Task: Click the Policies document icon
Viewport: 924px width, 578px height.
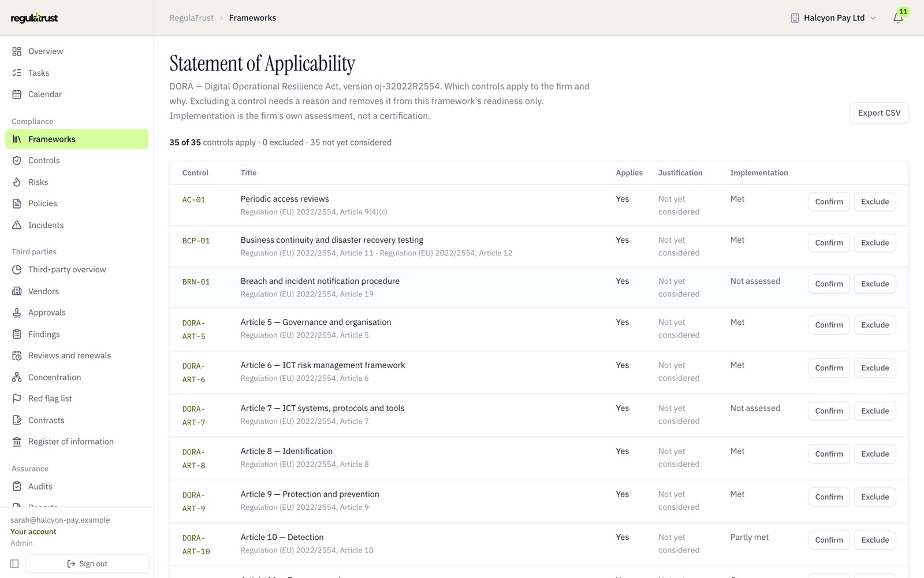Action: coord(17,203)
